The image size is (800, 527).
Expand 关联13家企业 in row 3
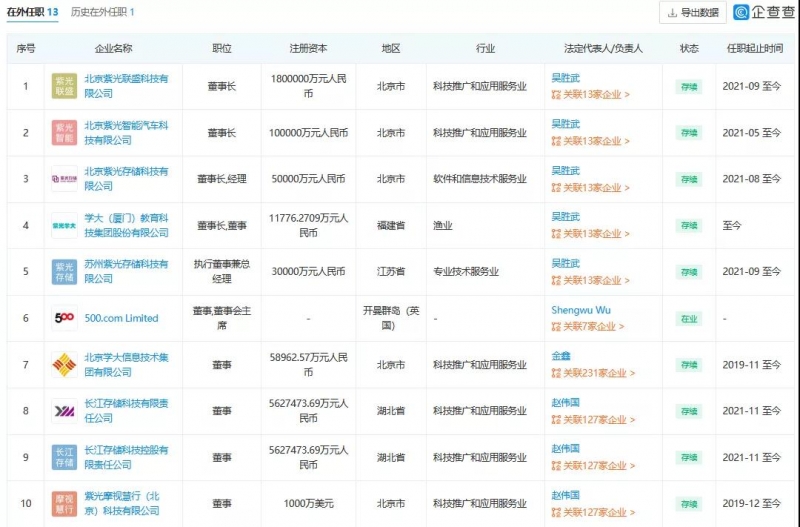pyautogui.click(x=590, y=187)
